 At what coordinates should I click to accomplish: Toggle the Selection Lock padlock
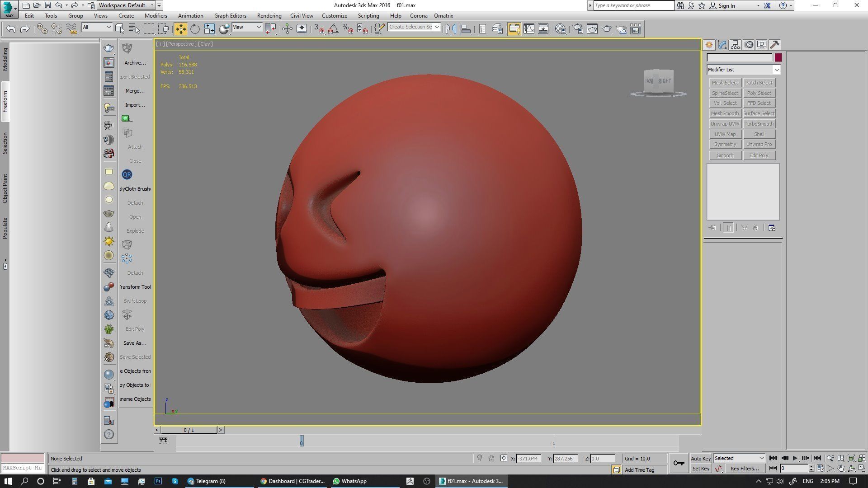[491, 458]
